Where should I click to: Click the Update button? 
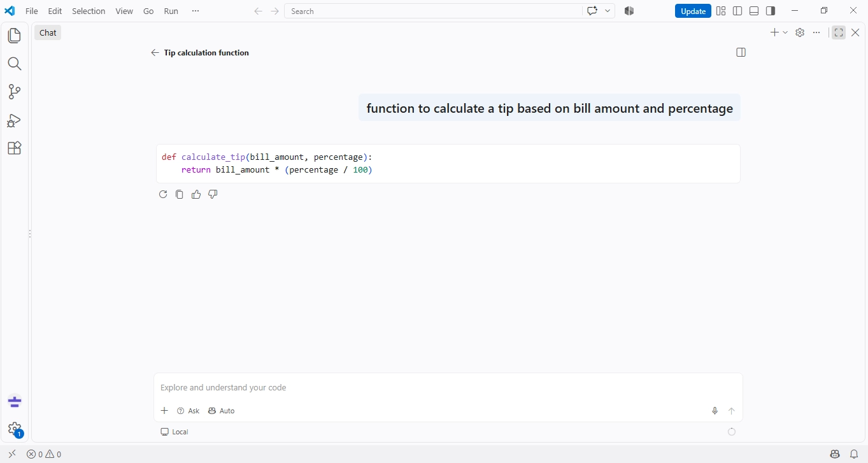pyautogui.click(x=693, y=11)
